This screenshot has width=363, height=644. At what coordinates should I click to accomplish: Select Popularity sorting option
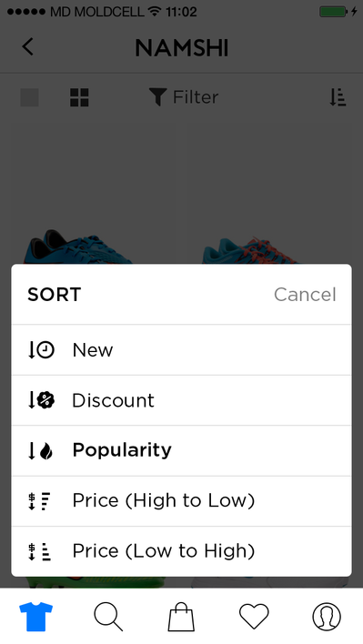tap(181, 450)
